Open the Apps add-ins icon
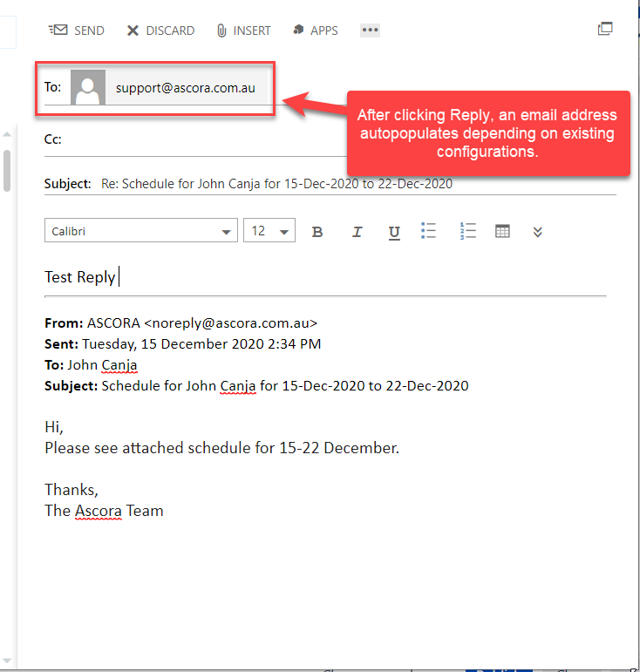The height and width of the screenshot is (672, 640). tap(296, 31)
